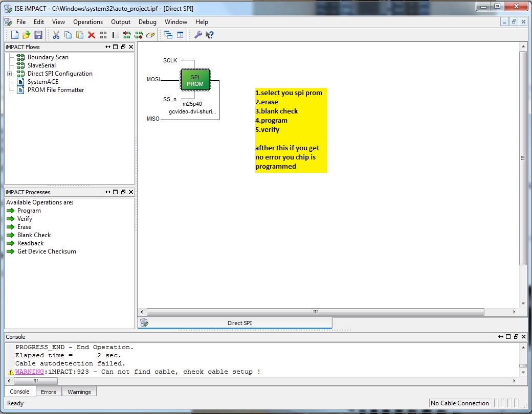Image resolution: width=532 pixels, height=414 pixels.
Task: Click the SlaveSerial flow icon
Action: pos(20,65)
